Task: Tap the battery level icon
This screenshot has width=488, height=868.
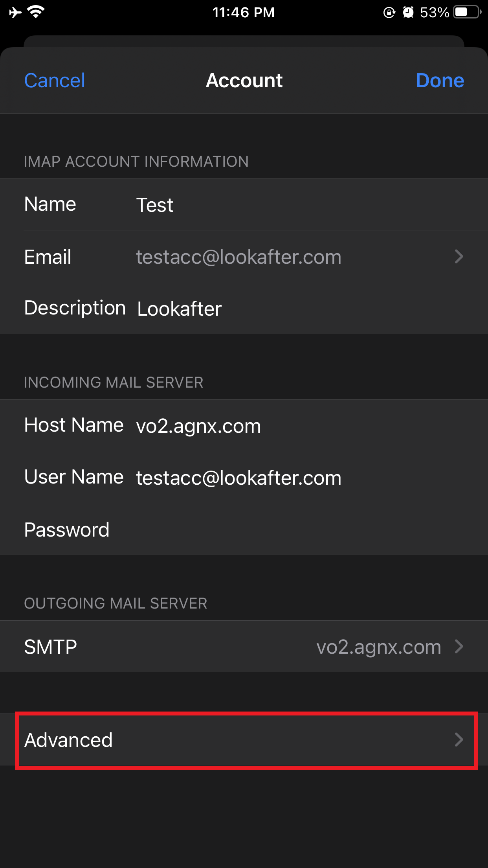Action: coord(467,13)
